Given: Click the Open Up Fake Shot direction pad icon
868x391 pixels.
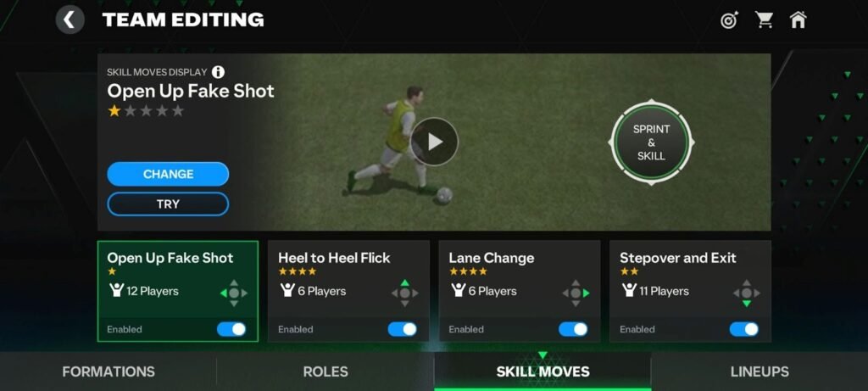Looking at the screenshot, I should [234, 293].
